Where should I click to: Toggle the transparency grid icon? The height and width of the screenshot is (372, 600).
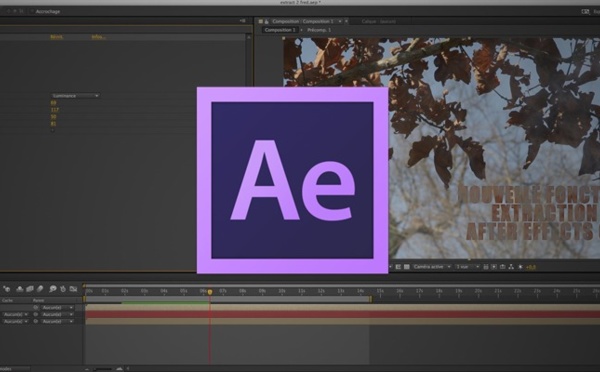point(407,267)
